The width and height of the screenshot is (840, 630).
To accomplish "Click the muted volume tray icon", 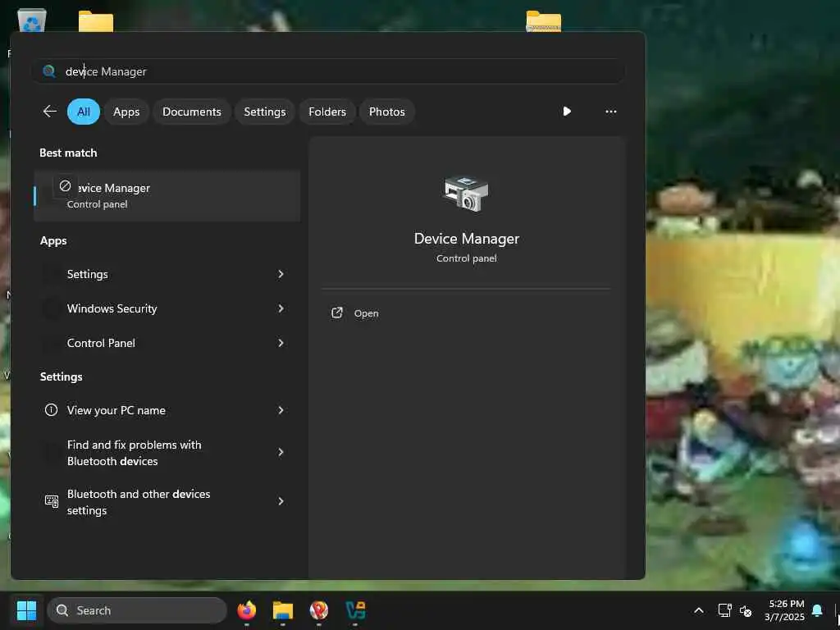I will tap(746, 610).
